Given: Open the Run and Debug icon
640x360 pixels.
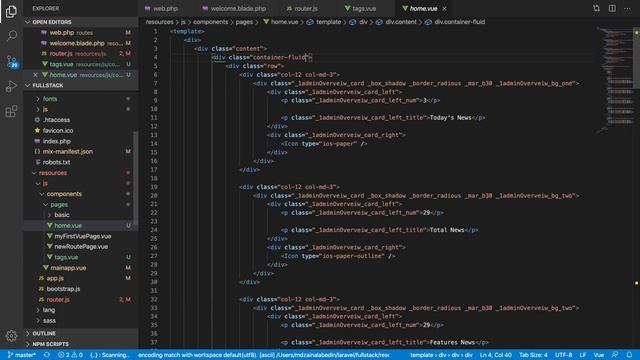Looking at the screenshot, I should pos(11,86).
